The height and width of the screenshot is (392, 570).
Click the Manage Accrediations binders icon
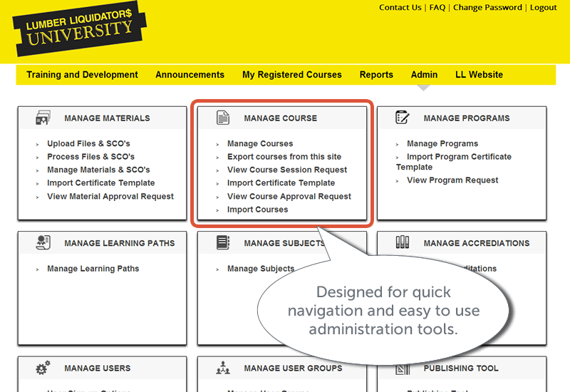(x=402, y=242)
